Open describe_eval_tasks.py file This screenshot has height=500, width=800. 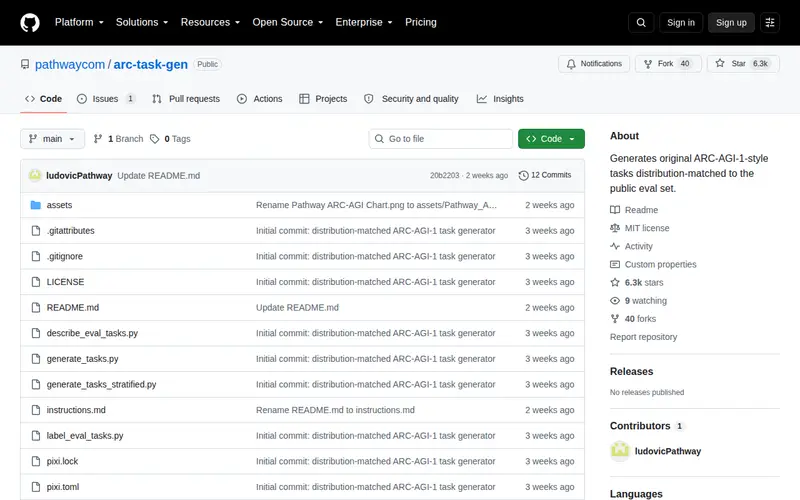[x=92, y=333]
